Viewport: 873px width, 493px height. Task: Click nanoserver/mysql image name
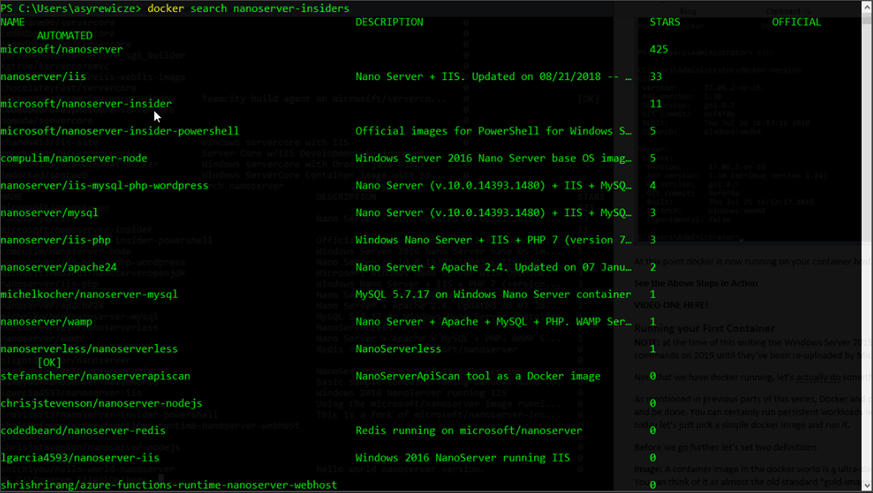[x=50, y=213]
